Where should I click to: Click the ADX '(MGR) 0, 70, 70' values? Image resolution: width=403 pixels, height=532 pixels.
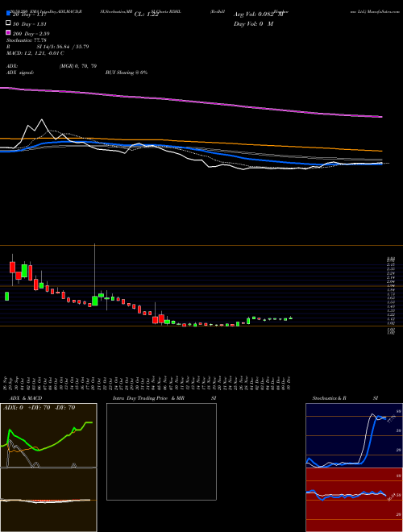coord(78,66)
